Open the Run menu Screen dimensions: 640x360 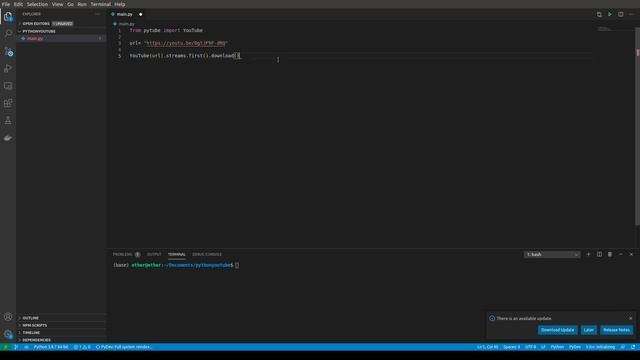click(x=82, y=4)
